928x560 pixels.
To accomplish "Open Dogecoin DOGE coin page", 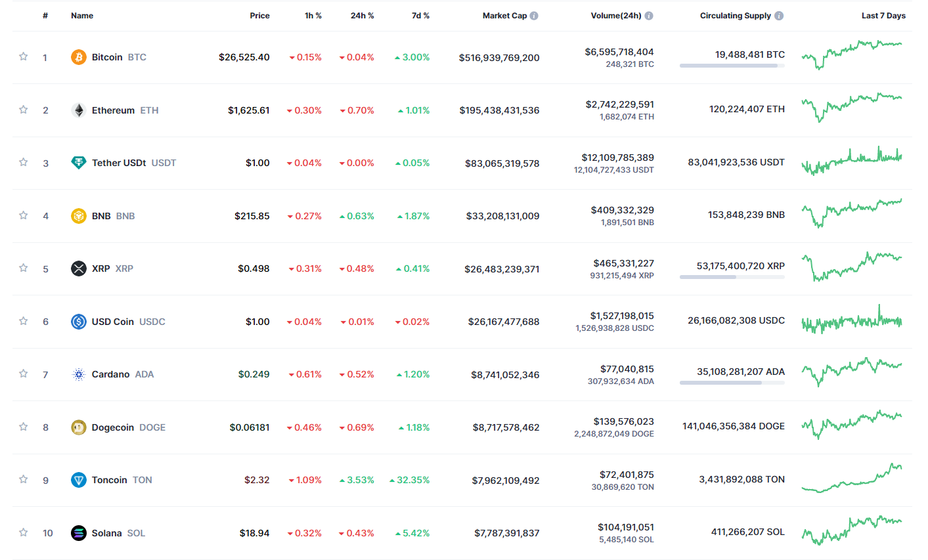I will click(x=129, y=427).
